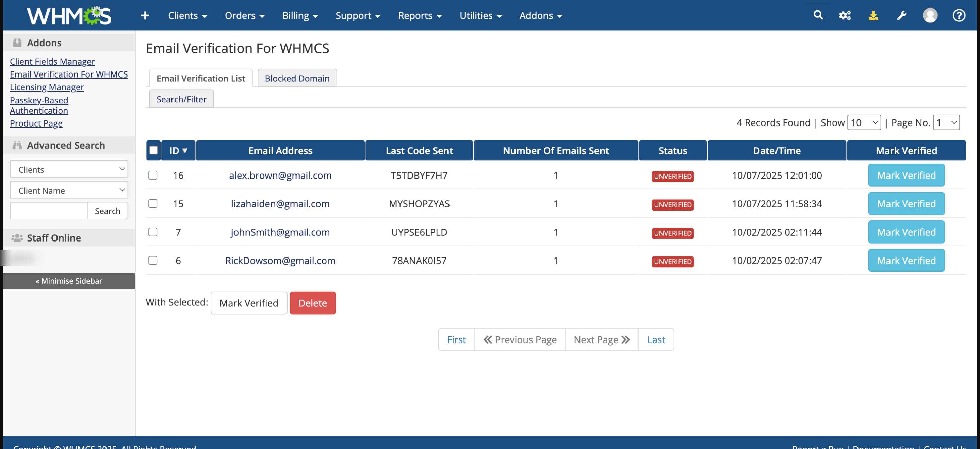
Task: Tick the checkbox for ID 16 row
Action: point(153,175)
